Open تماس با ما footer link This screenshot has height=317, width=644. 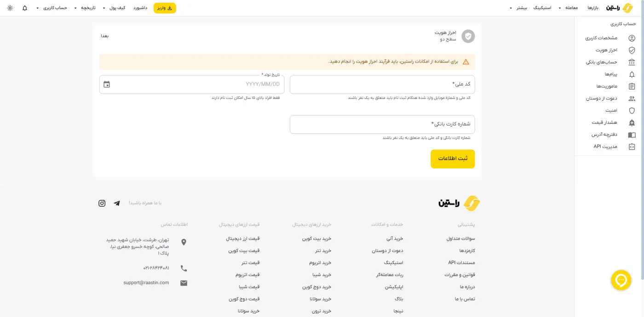[x=465, y=299]
